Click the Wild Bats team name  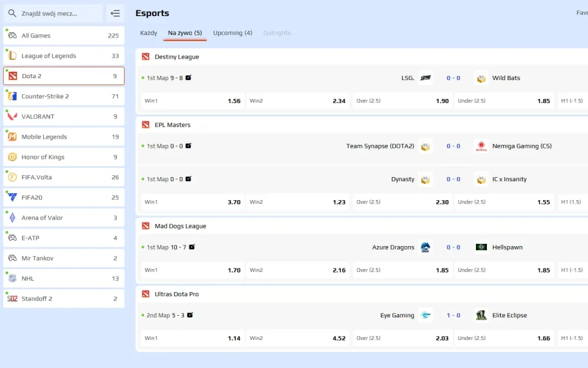click(x=506, y=78)
